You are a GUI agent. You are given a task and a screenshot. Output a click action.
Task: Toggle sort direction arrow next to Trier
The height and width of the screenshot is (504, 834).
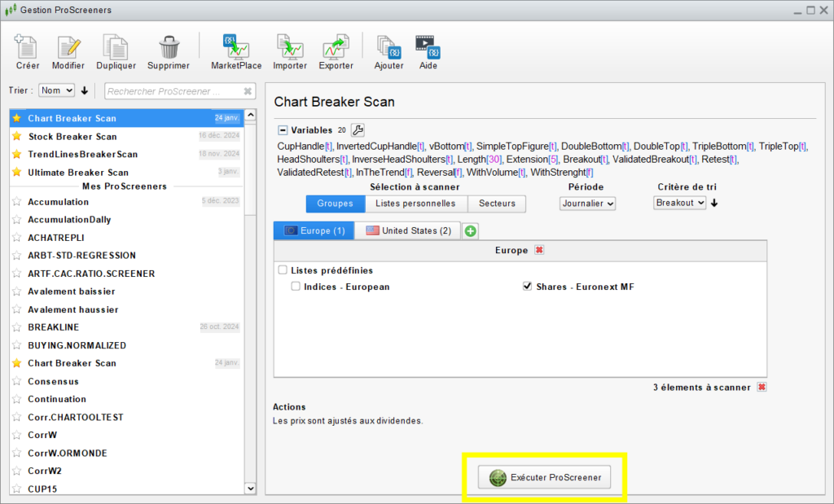click(85, 91)
